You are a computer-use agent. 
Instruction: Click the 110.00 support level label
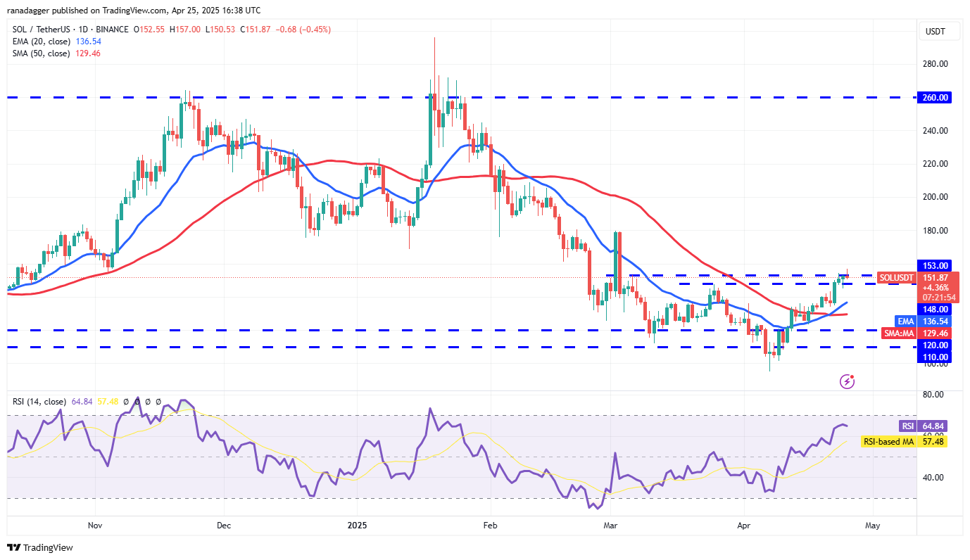pyautogui.click(x=935, y=357)
